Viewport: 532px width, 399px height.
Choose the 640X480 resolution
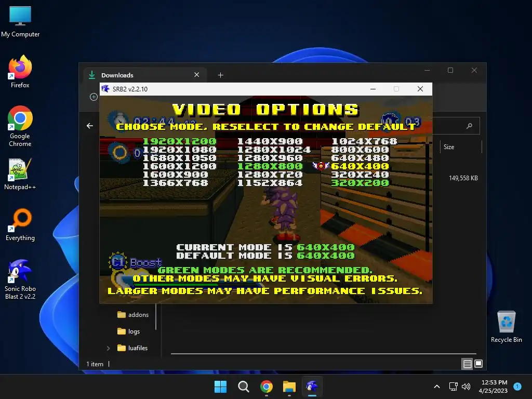pyautogui.click(x=360, y=158)
